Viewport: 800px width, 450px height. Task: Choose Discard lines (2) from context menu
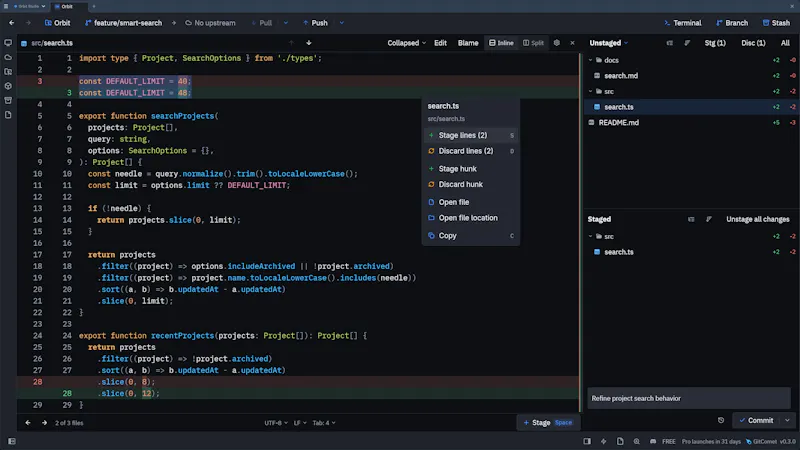(470, 151)
